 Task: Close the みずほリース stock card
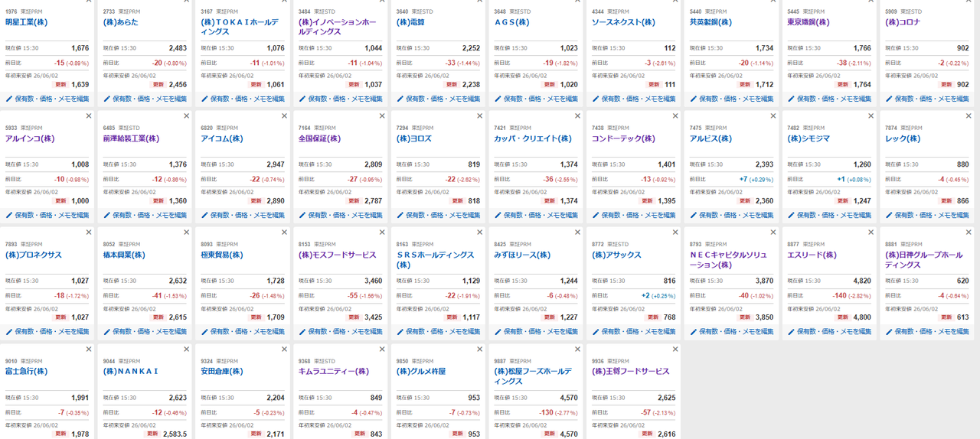coord(578,233)
